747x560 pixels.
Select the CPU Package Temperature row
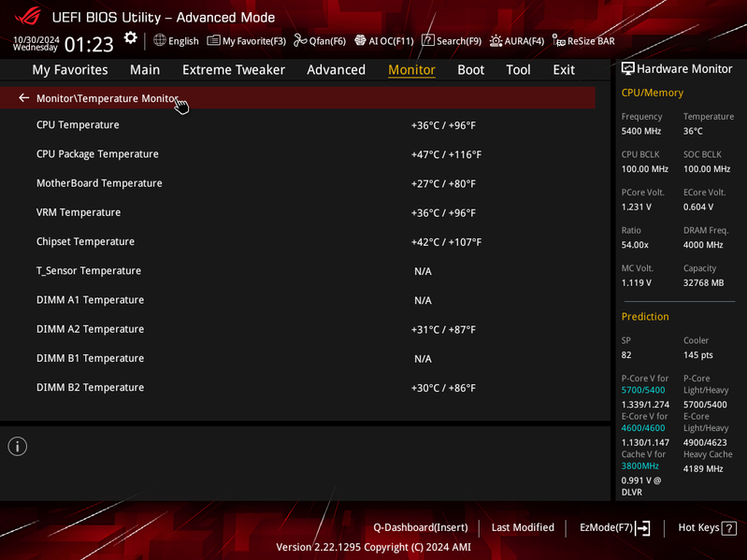(297, 154)
